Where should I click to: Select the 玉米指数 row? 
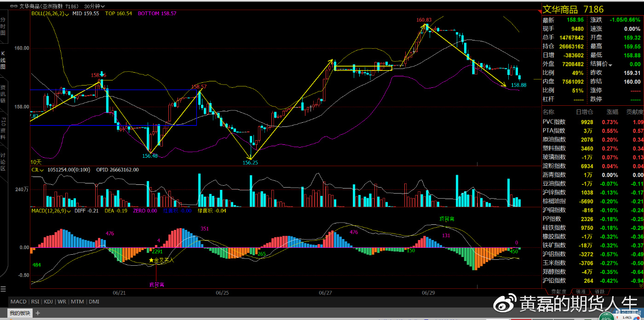(593, 263)
